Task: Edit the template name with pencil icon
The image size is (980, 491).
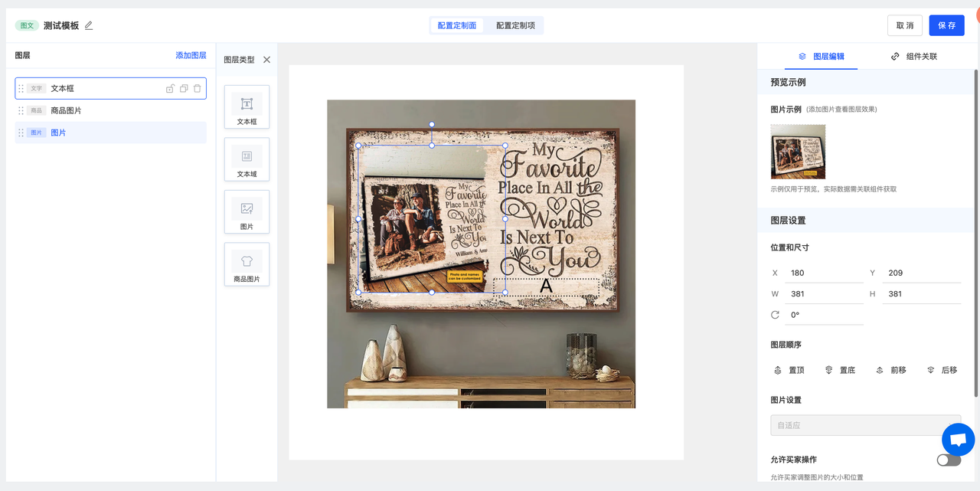Action: tap(89, 25)
